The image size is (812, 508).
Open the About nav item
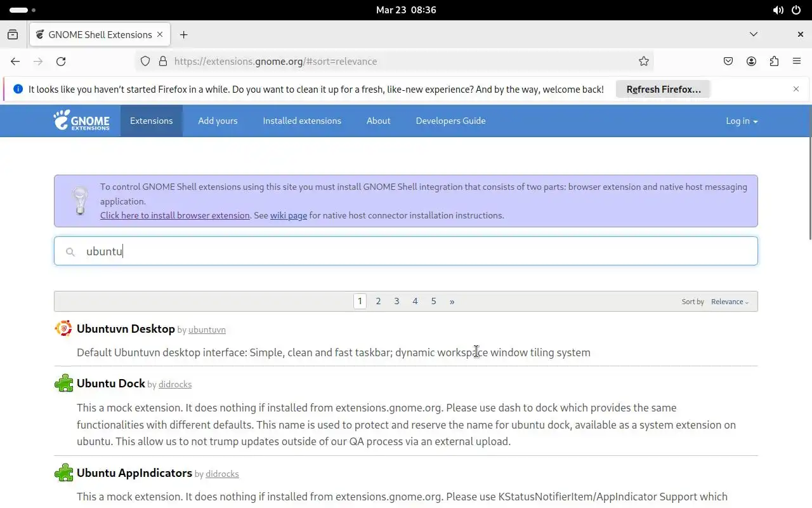[378, 121]
